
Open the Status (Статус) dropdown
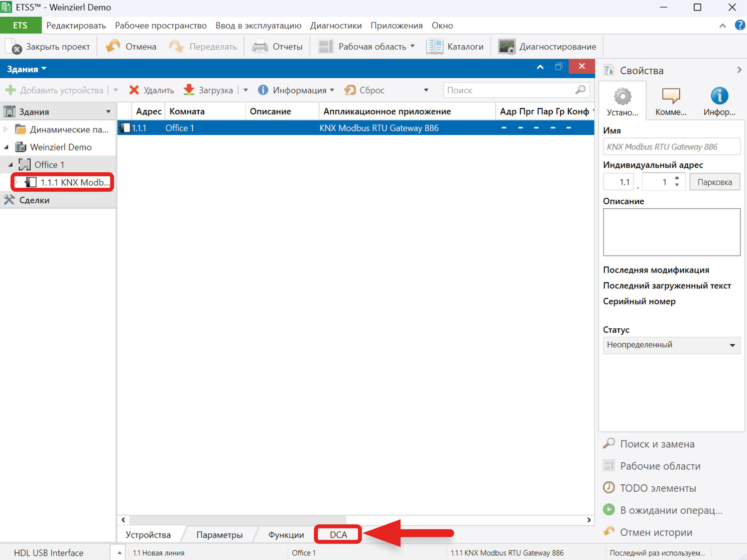(x=671, y=345)
